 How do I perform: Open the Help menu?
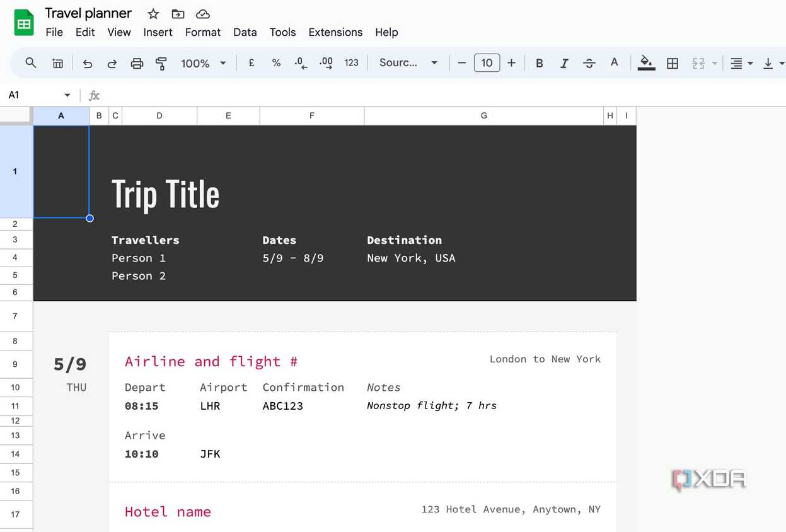click(386, 32)
